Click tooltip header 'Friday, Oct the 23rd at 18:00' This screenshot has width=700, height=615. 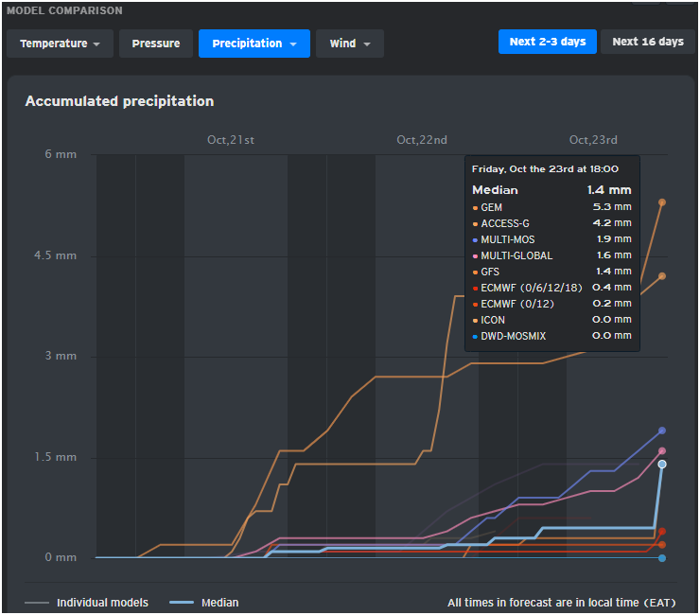coord(545,168)
